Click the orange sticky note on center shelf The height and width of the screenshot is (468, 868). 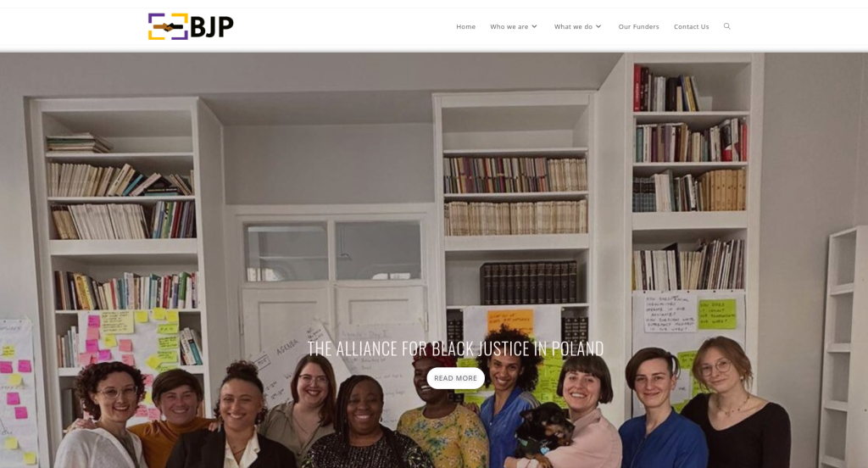click(x=509, y=322)
